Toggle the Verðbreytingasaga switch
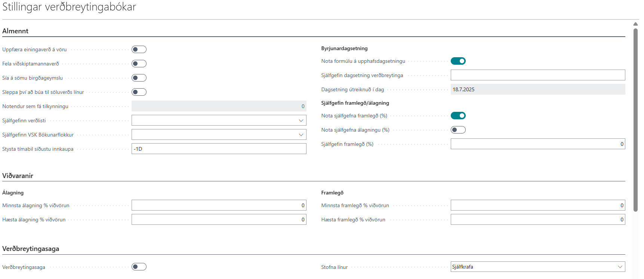Screen dimensions: 644x279 pyautogui.click(x=139, y=267)
